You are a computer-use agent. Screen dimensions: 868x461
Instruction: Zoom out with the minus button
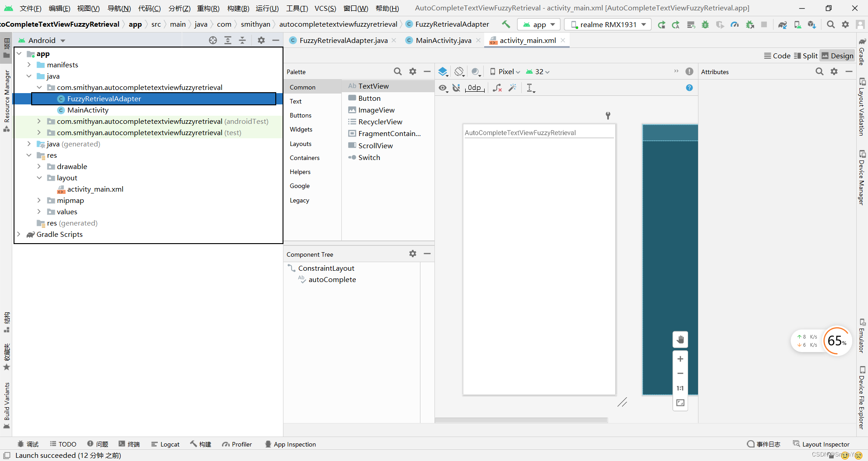pyautogui.click(x=680, y=373)
